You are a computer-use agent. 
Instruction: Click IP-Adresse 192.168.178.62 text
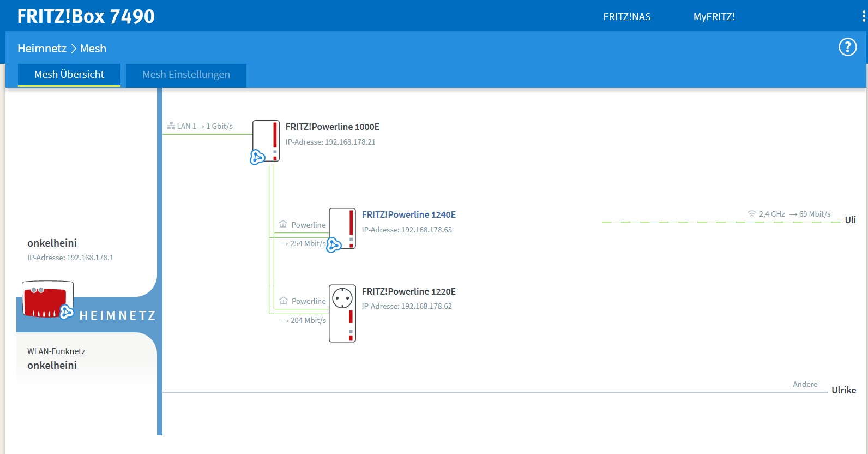[407, 306]
